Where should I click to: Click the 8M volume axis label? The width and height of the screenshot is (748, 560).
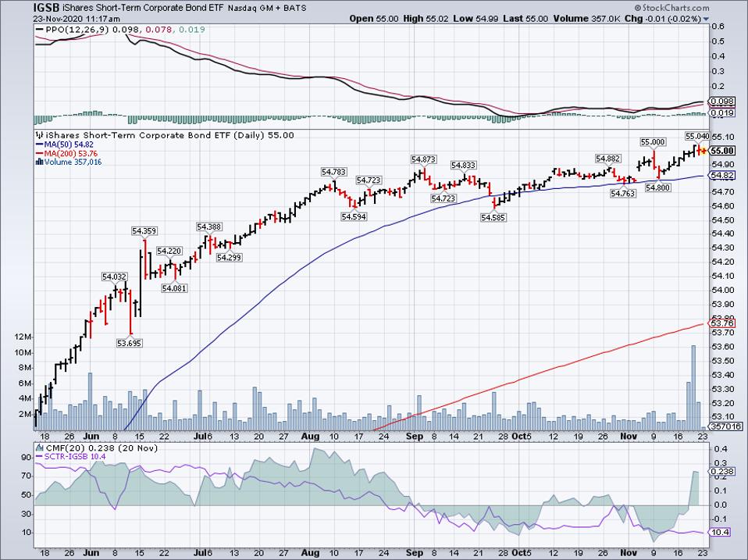24,368
